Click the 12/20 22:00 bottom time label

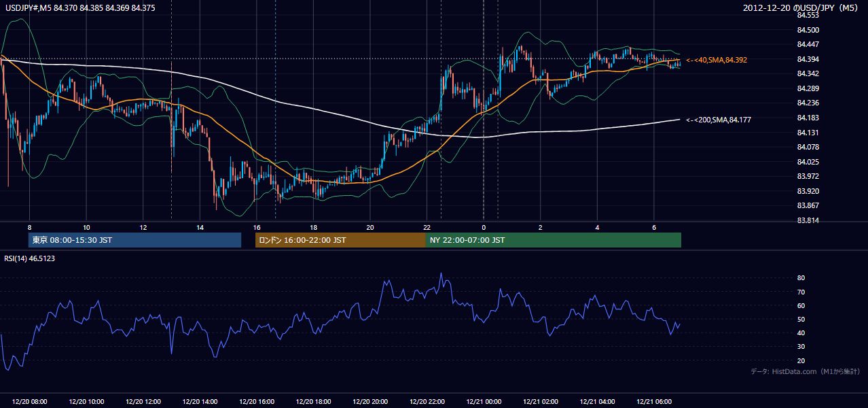click(427, 402)
